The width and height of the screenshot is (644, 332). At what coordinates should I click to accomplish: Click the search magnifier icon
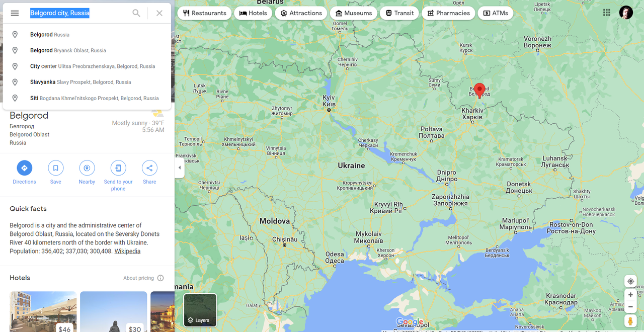(136, 13)
